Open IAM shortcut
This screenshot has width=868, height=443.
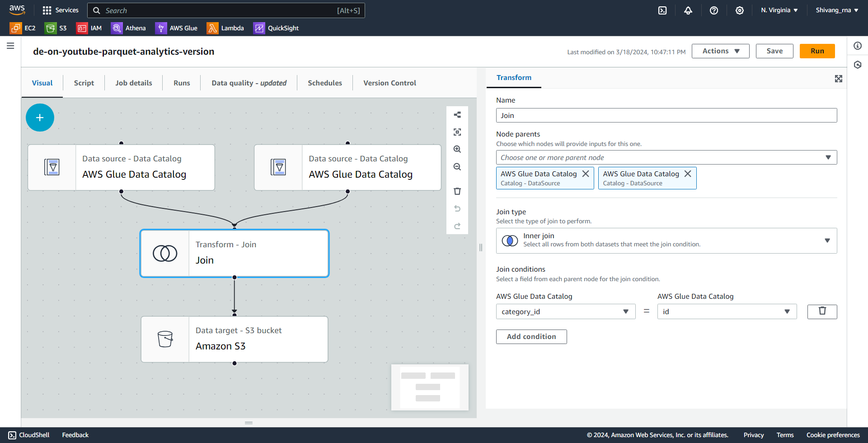coord(89,28)
